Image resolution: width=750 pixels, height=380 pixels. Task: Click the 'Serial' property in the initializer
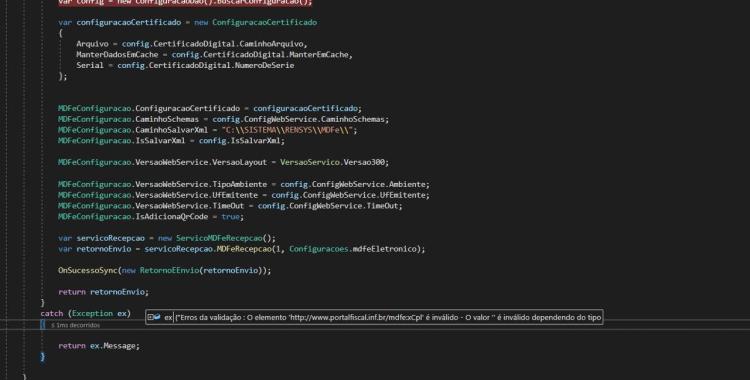tap(90, 66)
